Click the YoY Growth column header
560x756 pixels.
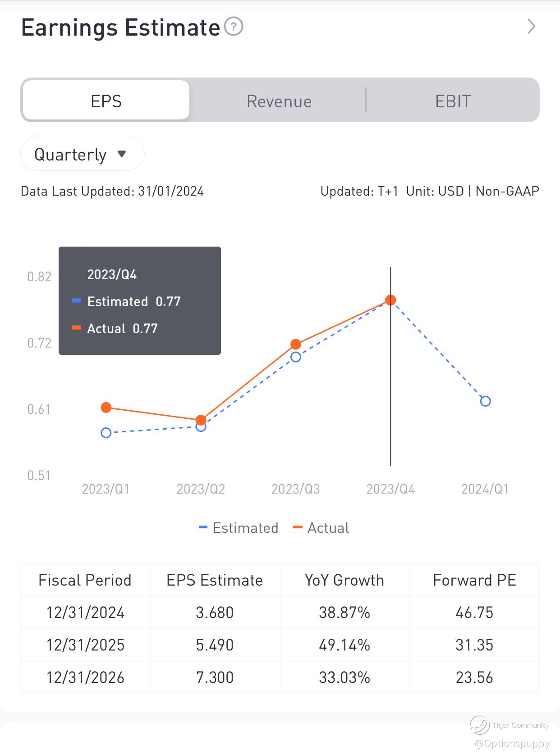point(344,580)
